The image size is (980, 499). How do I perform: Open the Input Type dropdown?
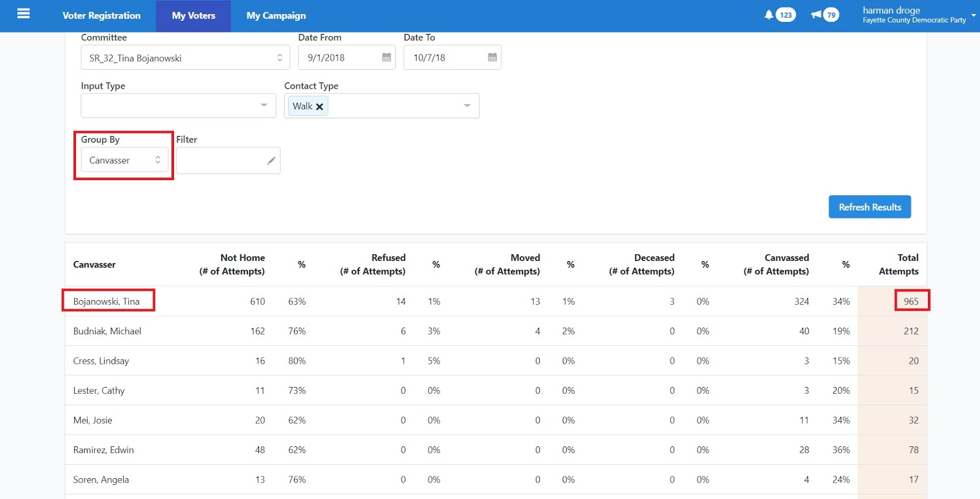tap(178, 105)
